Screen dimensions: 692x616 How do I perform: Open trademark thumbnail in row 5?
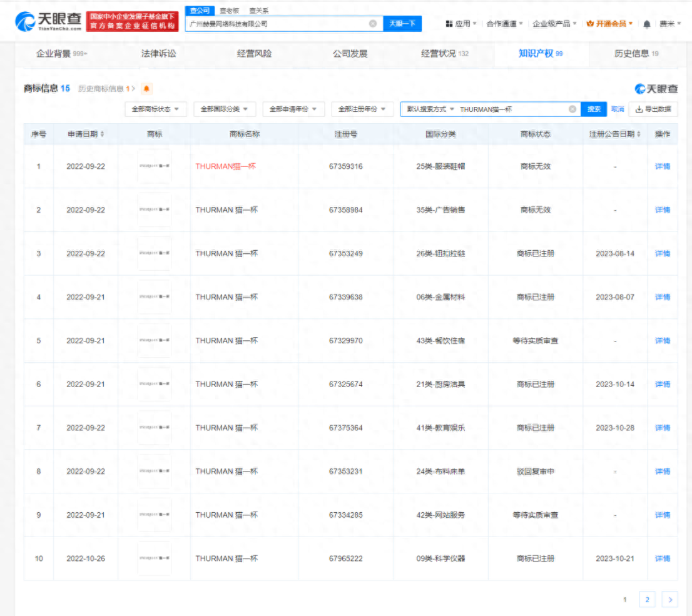tap(155, 340)
